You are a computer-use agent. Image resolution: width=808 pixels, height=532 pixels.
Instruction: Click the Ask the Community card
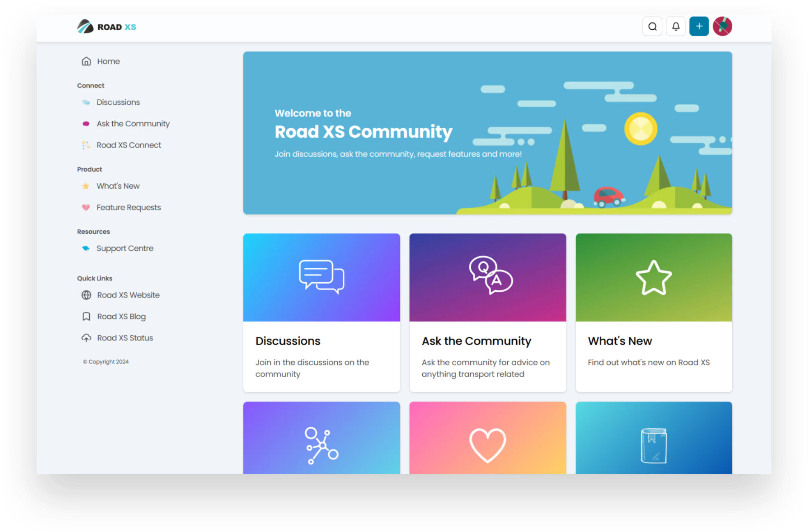[487, 312]
